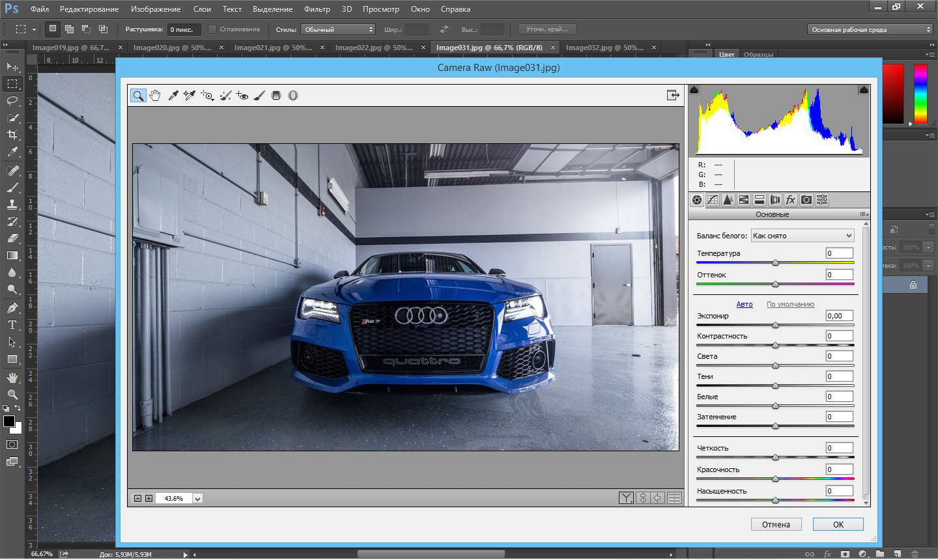Open the HSL / Grayscale panel tab
938x560 pixels.
[744, 200]
